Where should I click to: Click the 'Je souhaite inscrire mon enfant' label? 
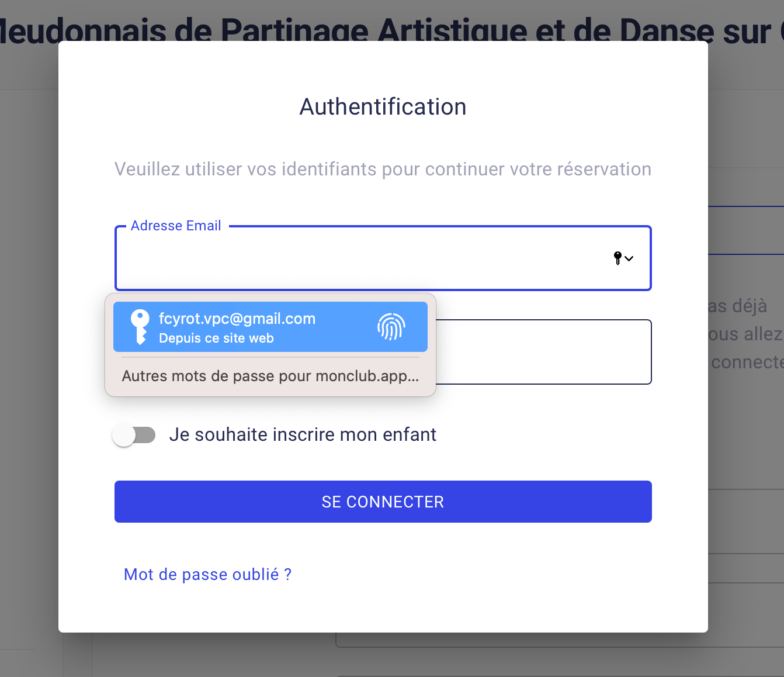(x=303, y=435)
